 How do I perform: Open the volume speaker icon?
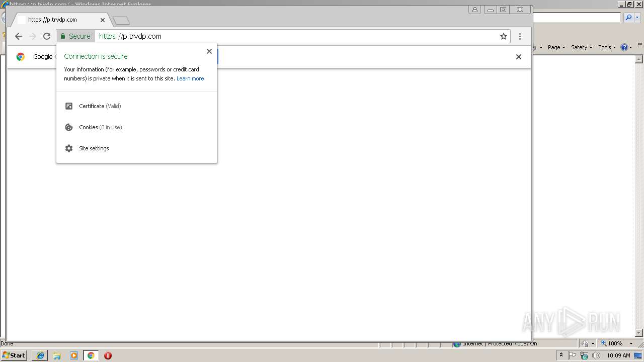pos(596,355)
